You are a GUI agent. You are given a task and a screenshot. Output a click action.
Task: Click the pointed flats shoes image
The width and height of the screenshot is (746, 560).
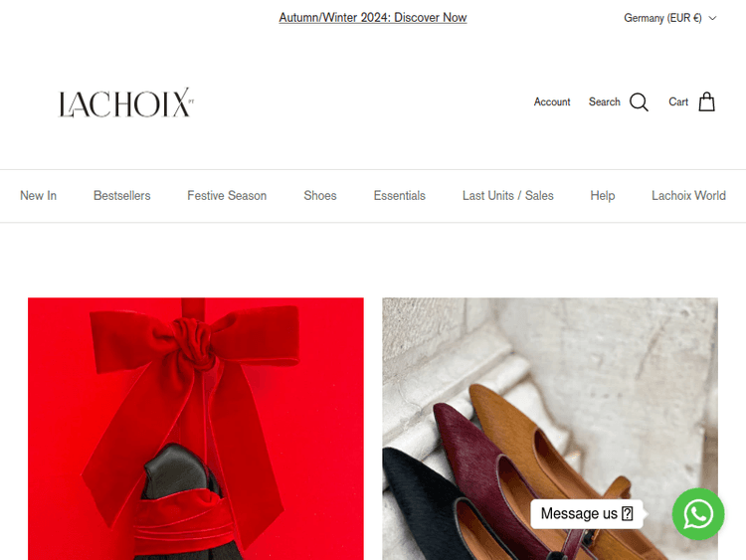550,429
